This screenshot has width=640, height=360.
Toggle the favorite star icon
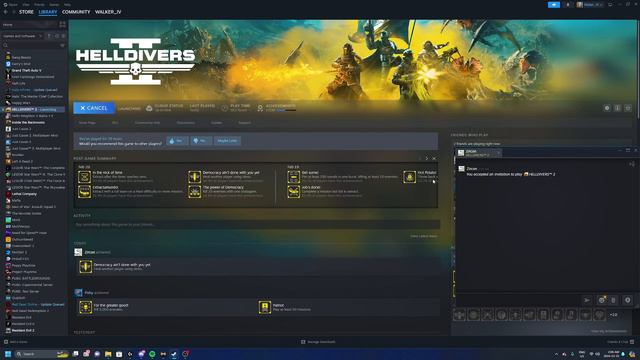pyautogui.click(x=628, y=108)
